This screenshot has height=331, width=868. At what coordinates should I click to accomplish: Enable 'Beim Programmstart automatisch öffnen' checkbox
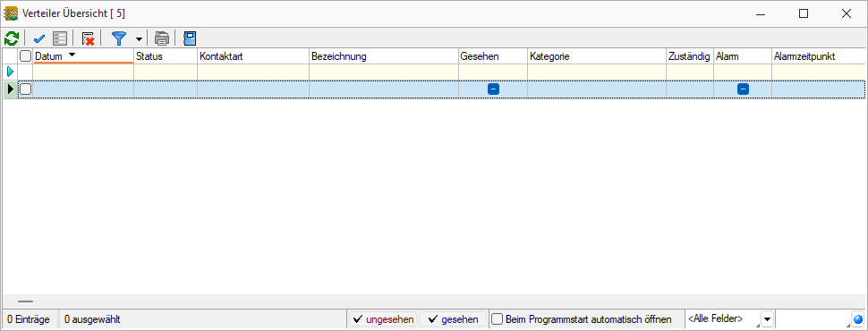498,319
